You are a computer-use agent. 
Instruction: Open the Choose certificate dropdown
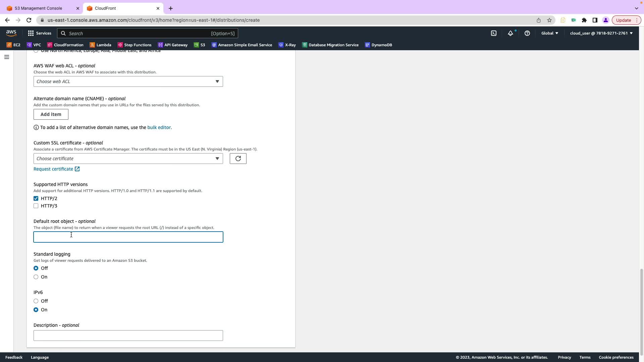click(x=128, y=159)
